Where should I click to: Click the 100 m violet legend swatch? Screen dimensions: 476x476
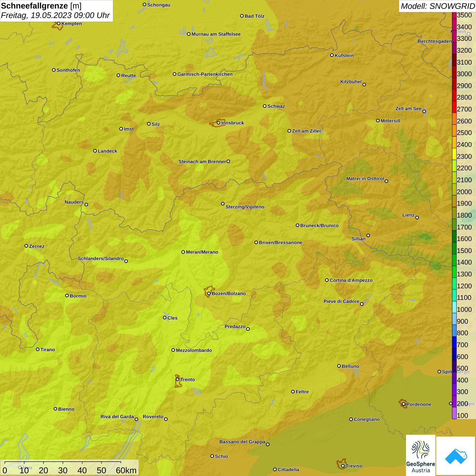pyautogui.click(x=454, y=413)
